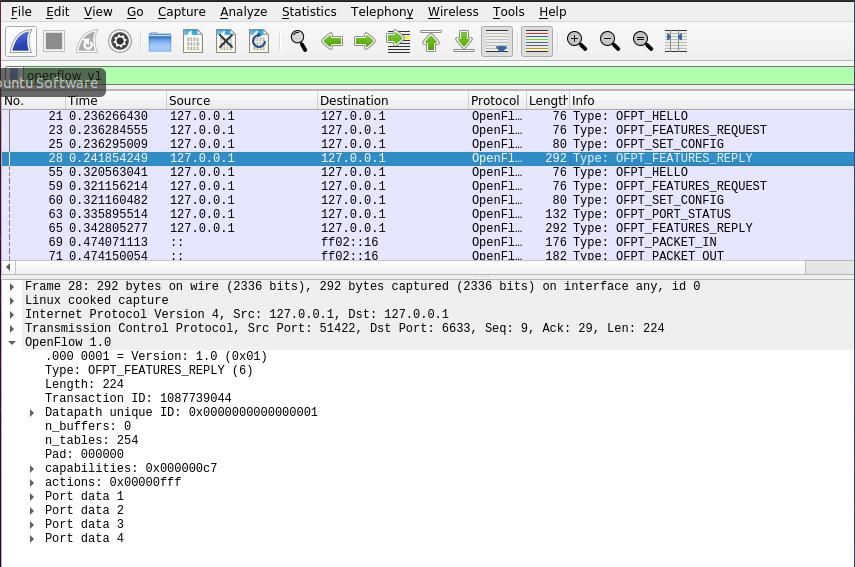Reload this capture file
The width and height of the screenshot is (855, 567).
[x=259, y=41]
